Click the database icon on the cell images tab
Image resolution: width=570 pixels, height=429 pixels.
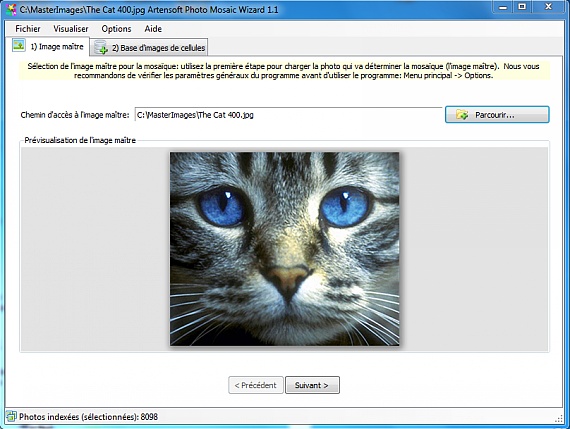click(x=101, y=48)
